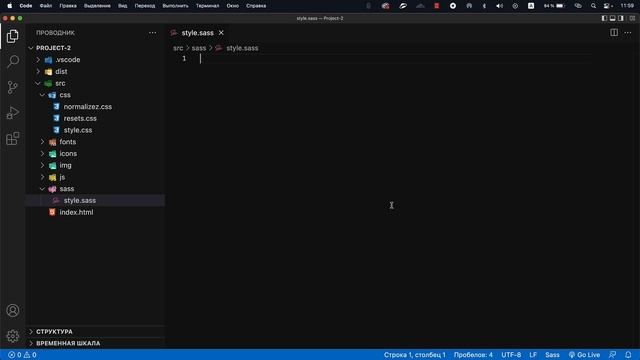640x360 pixels.
Task: Open the Справка menu
Action: (x=256, y=6)
